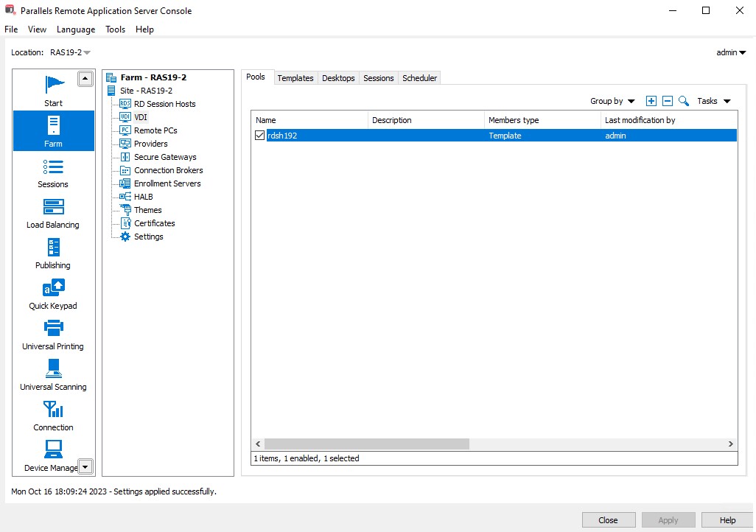Open the View menu

click(x=37, y=29)
